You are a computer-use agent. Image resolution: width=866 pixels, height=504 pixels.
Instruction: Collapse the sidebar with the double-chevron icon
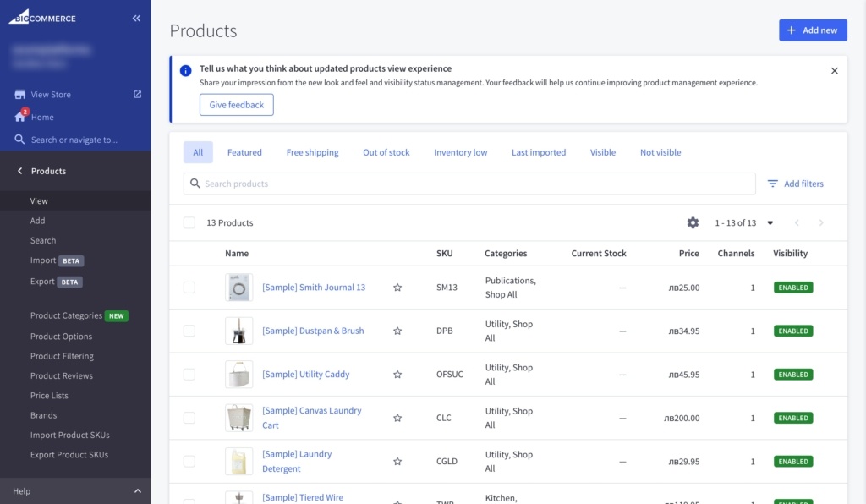click(136, 17)
